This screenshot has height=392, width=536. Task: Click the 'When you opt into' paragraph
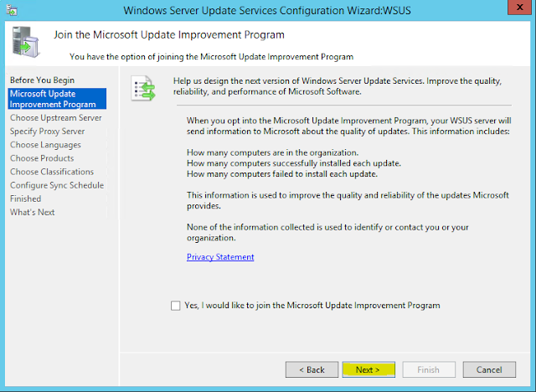pos(348,126)
